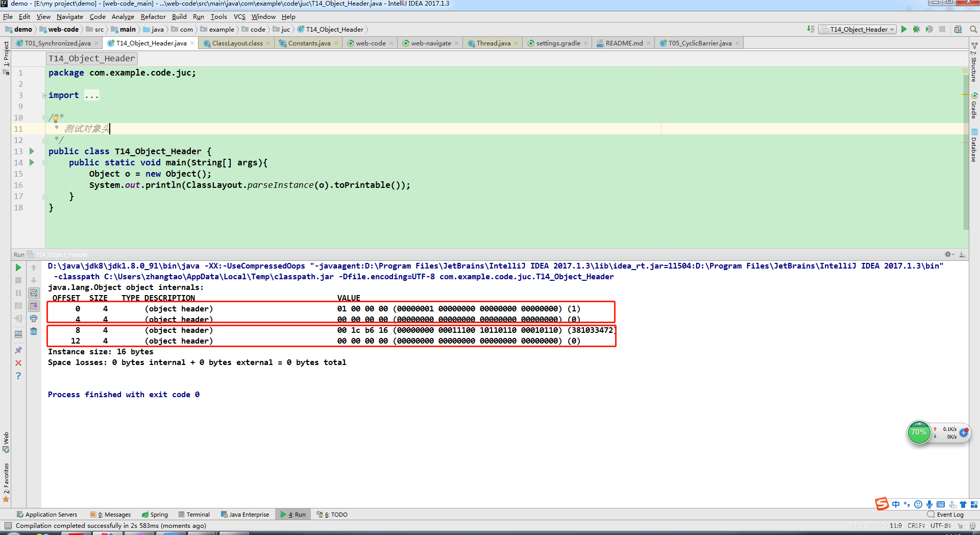Viewport: 980px width, 535px height.
Task: Open the Analyze menu
Action: [x=122, y=17]
